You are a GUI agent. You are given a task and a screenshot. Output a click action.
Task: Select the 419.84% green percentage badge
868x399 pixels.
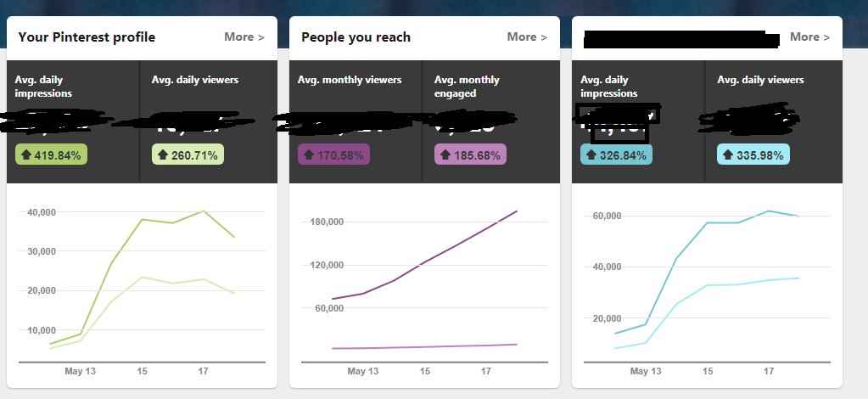tap(51, 155)
